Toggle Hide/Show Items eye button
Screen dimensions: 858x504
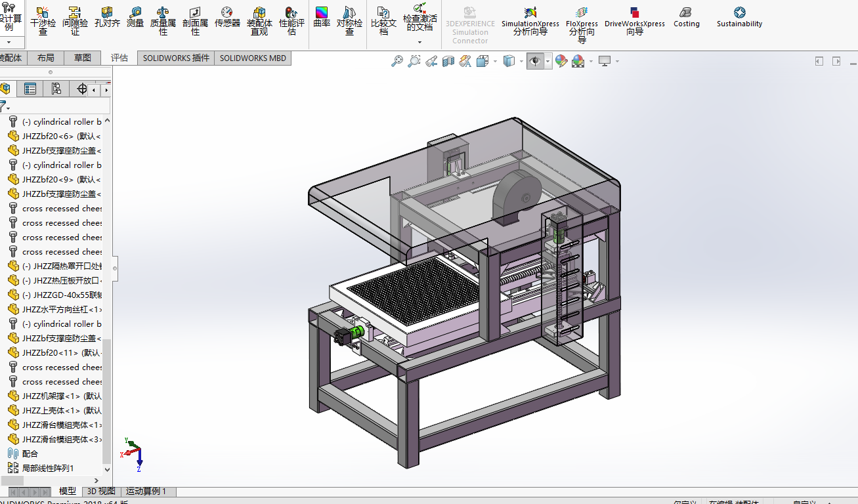coord(536,61)
